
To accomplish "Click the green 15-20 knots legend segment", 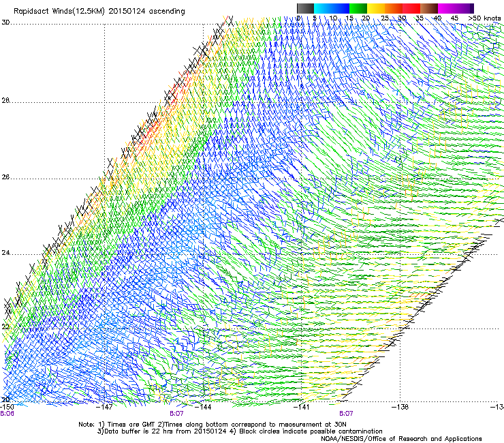I will 358,8.
